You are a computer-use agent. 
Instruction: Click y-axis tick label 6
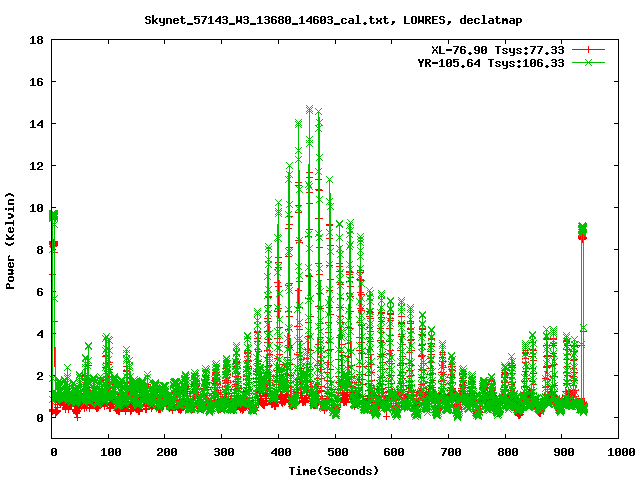40,292
